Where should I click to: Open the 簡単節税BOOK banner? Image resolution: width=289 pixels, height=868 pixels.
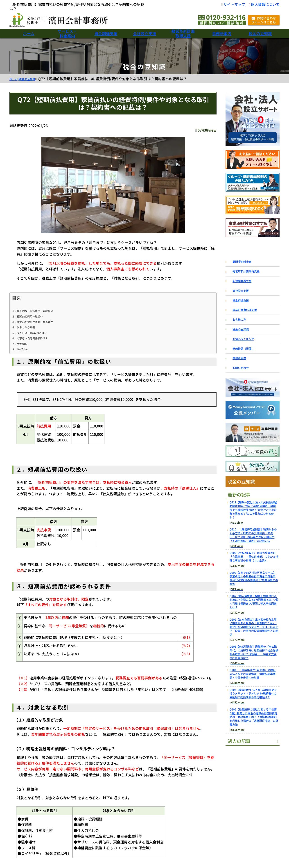[x=252, y=205]
